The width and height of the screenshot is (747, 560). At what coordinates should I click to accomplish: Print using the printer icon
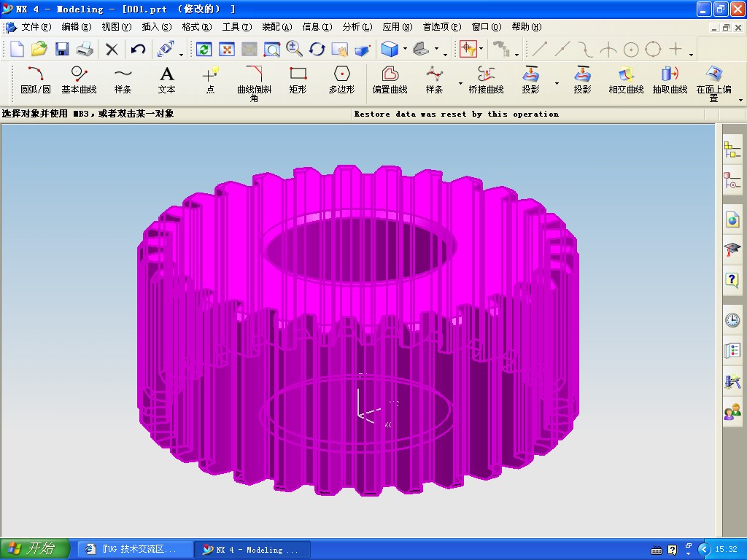pos(85,49)
